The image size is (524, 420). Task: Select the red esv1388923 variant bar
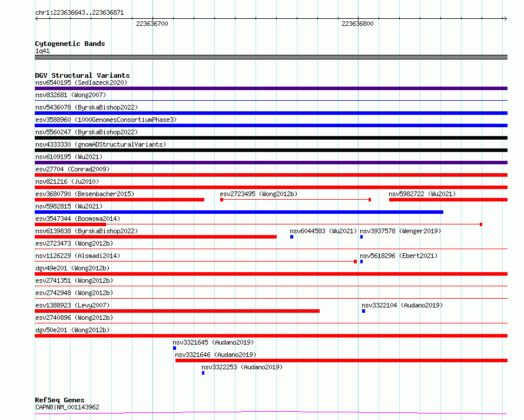pyautogui.click(x=177, y=311)
